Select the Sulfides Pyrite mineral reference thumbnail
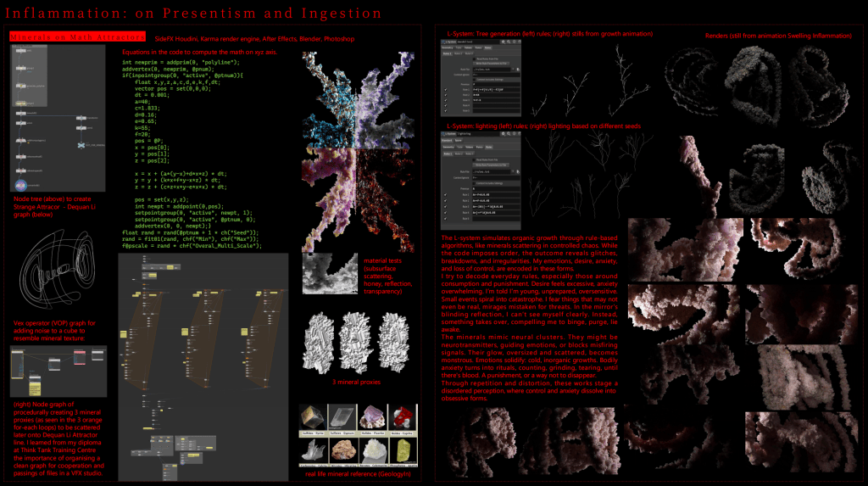Screen dimensions: 868x486 tap(310, 418)
